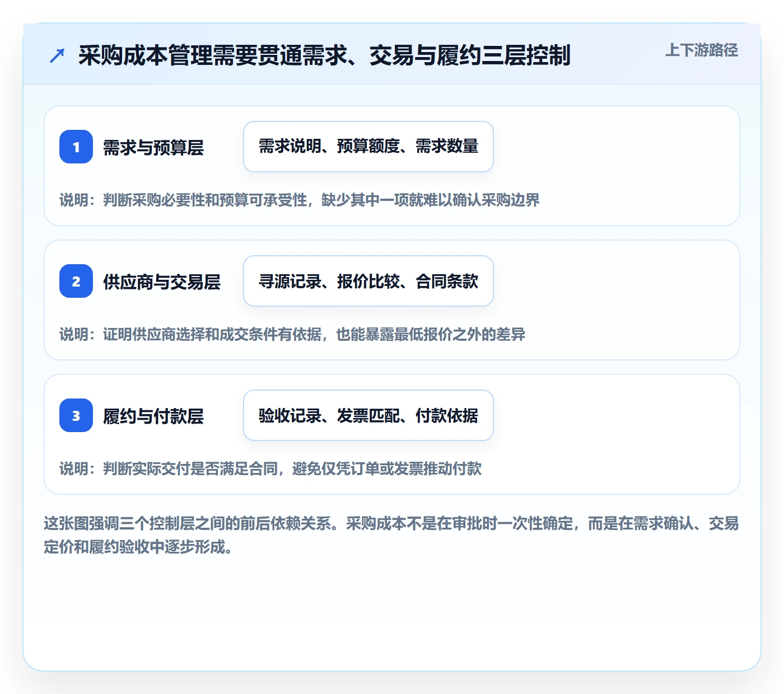Click the note starting 说明：证明供应商选择
This screenshot has height=694, width=784.
click(x=292, y=334)
